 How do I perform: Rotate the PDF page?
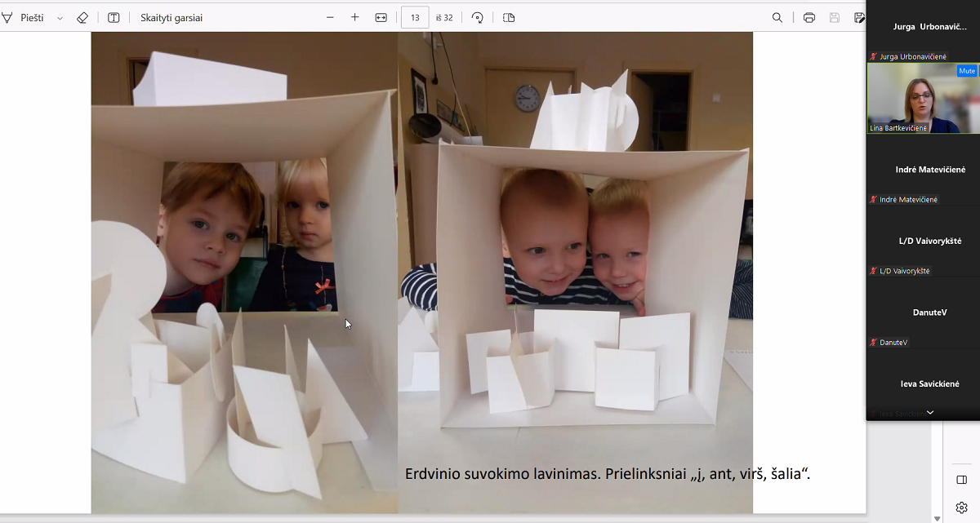478,17
